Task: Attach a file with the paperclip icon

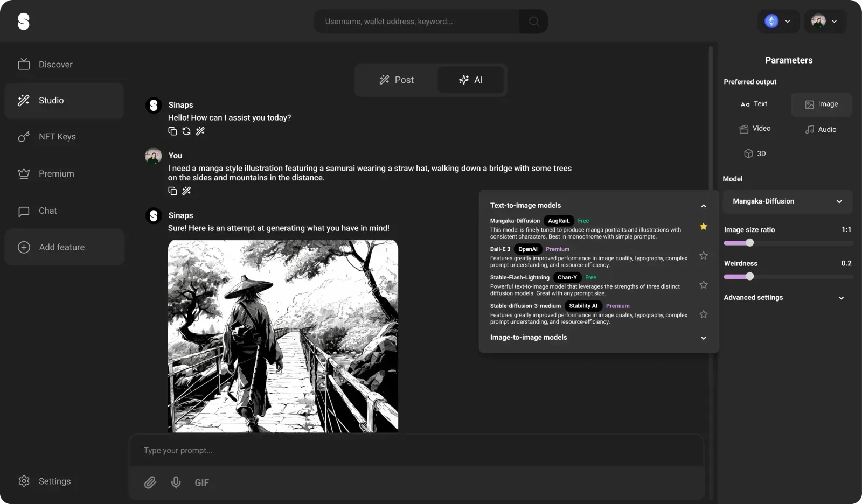Action: coord(150,482)
